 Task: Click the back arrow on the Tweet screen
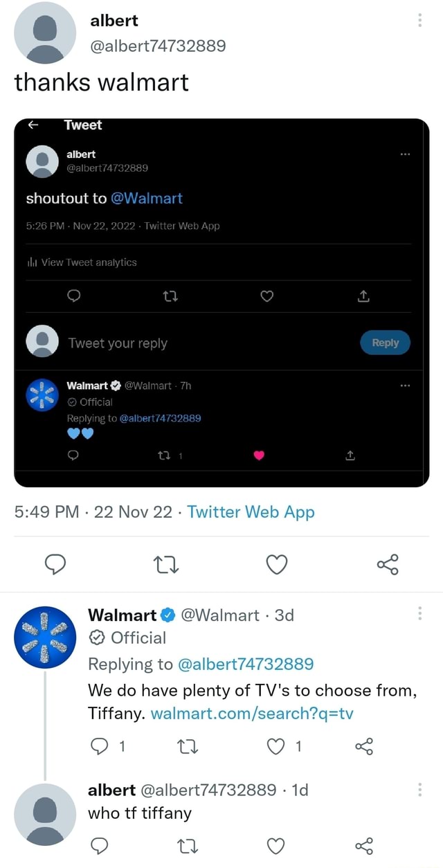point(32,125)
